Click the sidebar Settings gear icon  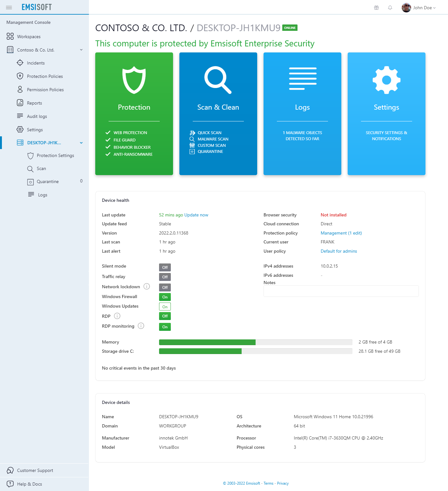point(20,129)
